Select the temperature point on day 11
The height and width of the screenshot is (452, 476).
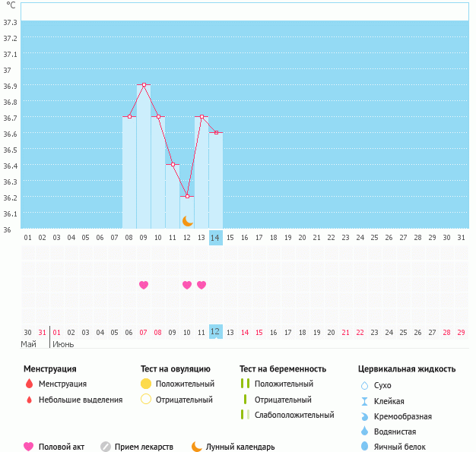[x=173, y=164]
